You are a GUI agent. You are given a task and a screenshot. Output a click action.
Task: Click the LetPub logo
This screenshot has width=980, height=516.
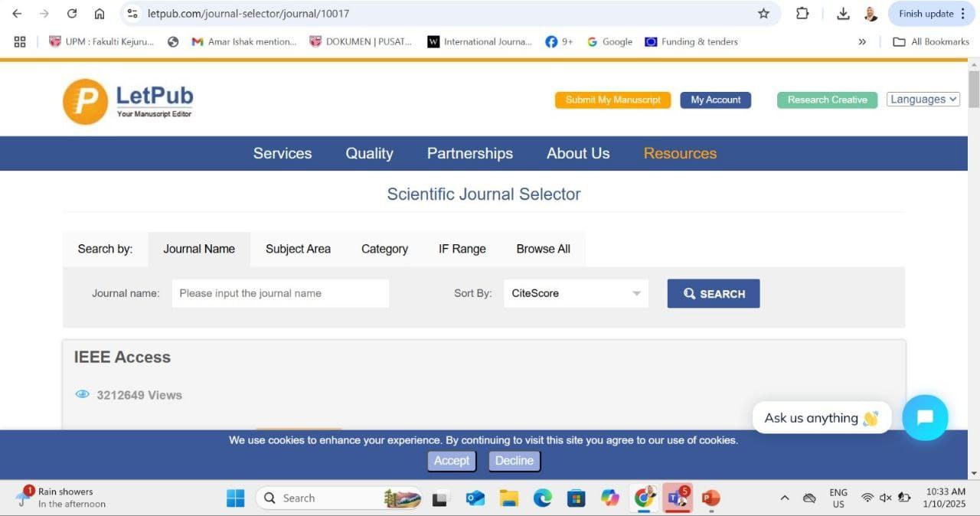128,102
